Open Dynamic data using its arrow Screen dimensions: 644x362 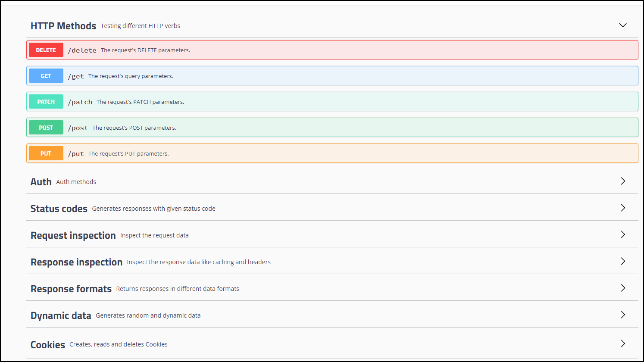623,315
